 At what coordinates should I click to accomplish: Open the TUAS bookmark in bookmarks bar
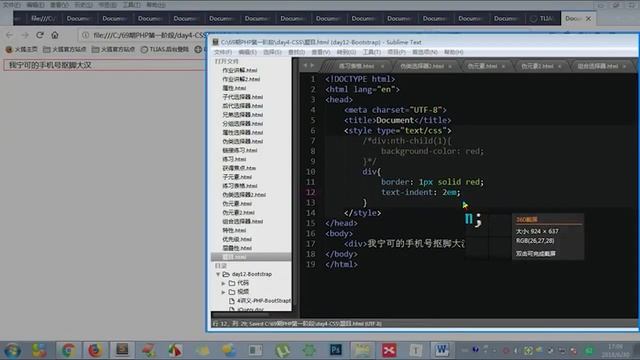click(165, 49)
